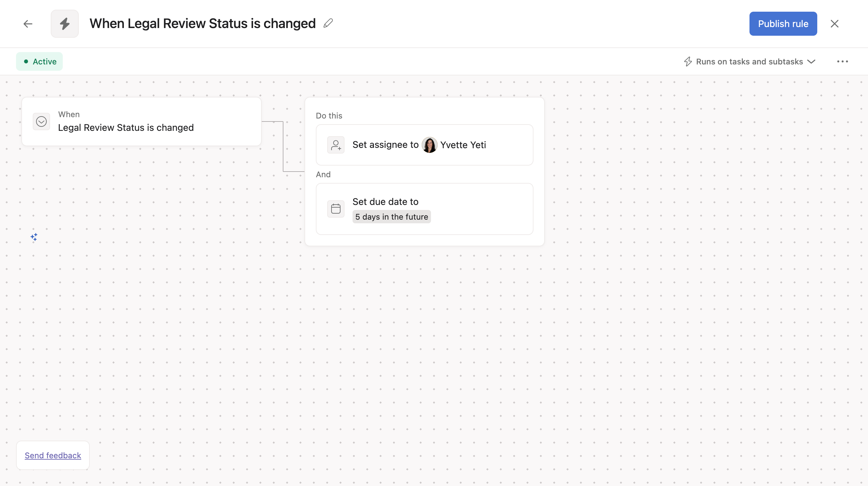Select the When trigger card
The image size is (868, 486).
[x=142, y=121]
